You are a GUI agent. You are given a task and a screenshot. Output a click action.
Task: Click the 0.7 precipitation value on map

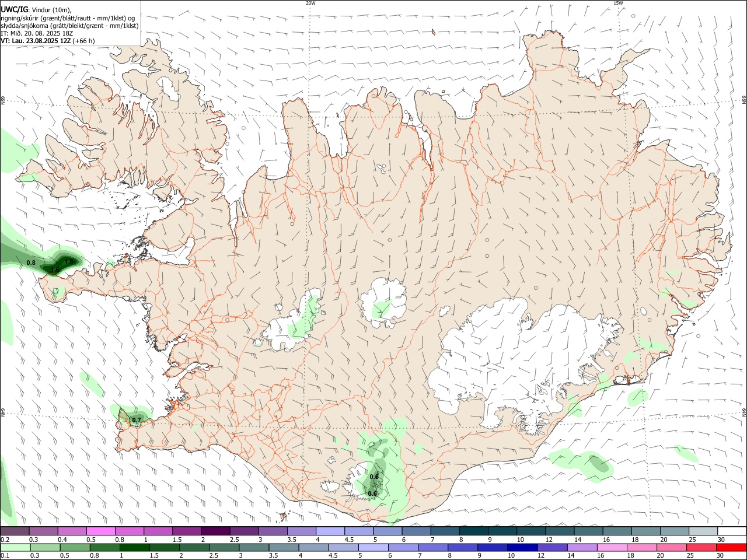pyautogui.click(x=137, y=420)
